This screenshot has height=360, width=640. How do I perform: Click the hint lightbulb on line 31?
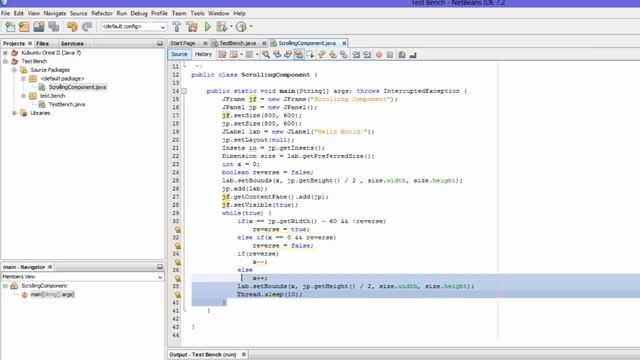(178, 230)
